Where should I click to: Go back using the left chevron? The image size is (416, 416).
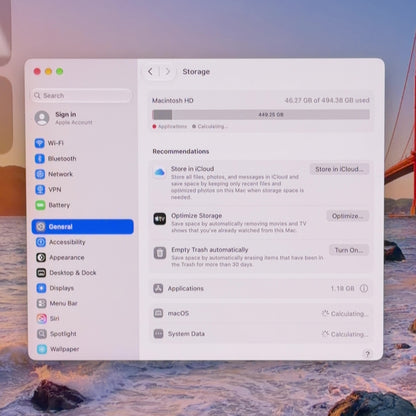150,71
